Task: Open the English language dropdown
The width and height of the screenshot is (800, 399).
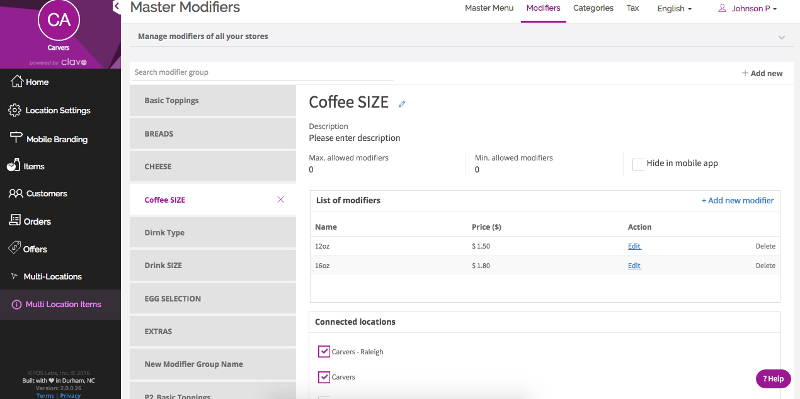Action: (x=674, y=9)
